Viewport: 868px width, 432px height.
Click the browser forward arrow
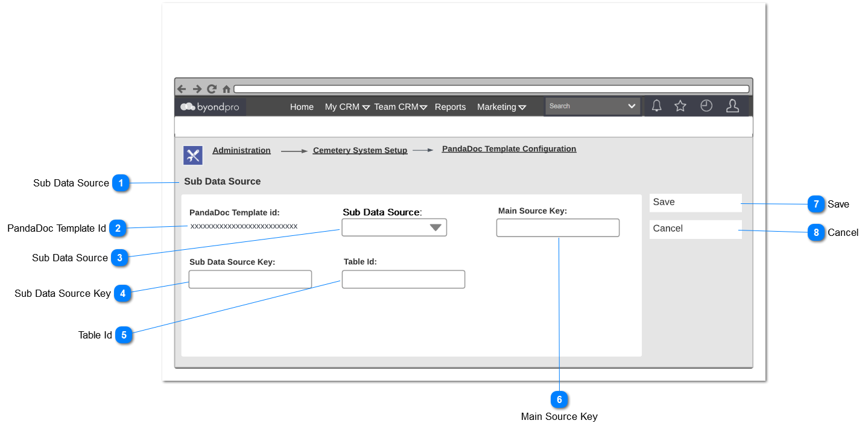click(197, 89)
